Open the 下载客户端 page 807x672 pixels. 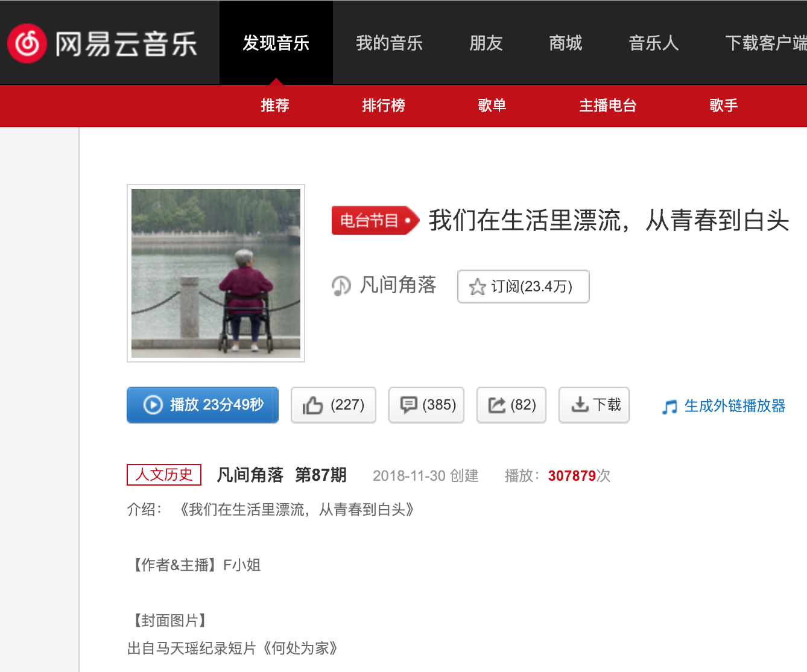[766, 43]
